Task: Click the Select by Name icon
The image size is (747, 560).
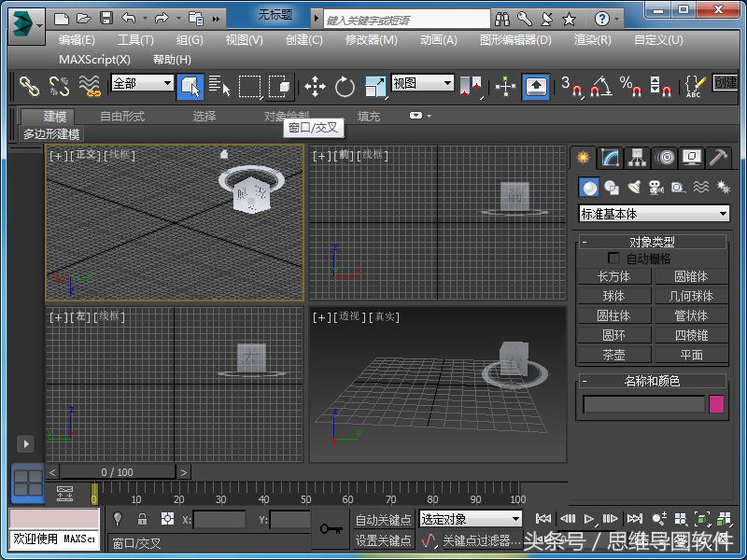Action: click(220, 87)
